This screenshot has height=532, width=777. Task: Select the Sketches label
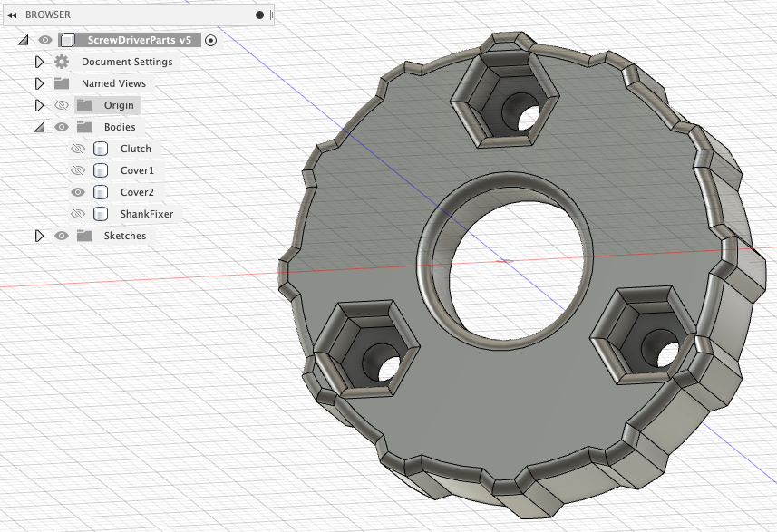[125, 236]
